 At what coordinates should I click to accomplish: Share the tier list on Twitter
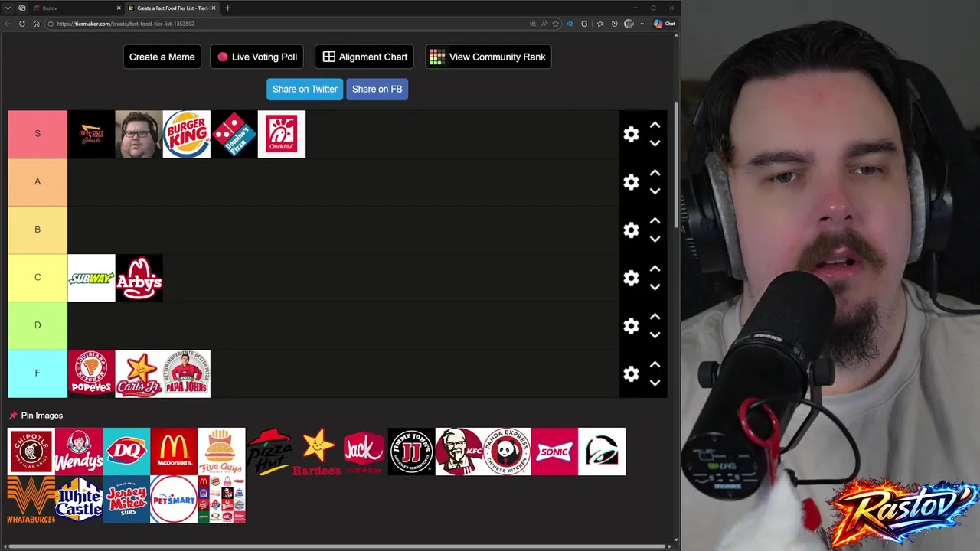[305, 89]
